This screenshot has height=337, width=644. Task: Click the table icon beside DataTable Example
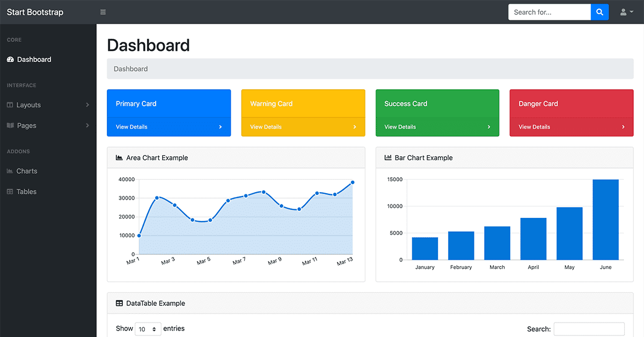(119, 303)
